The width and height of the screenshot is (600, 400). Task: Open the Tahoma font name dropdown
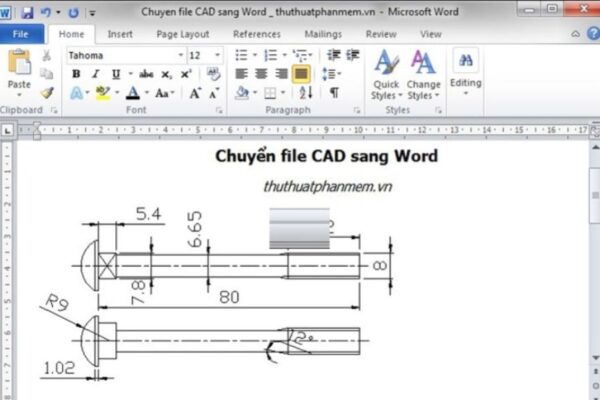tap(180, 55)
